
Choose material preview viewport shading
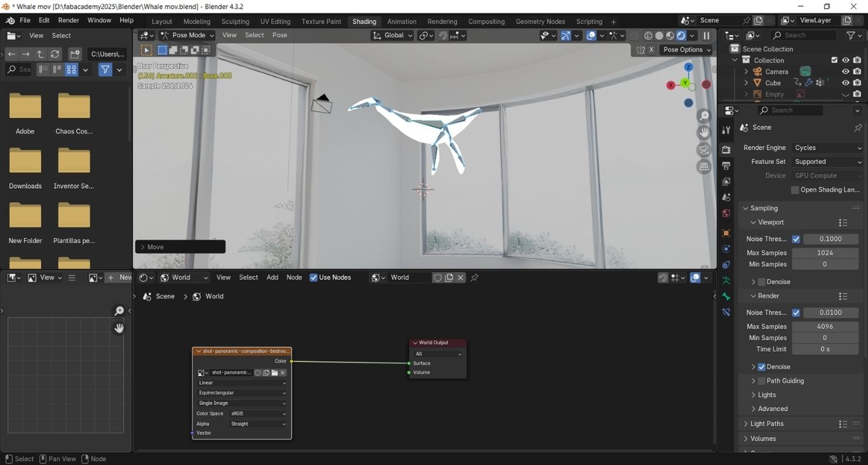(670, 36)
